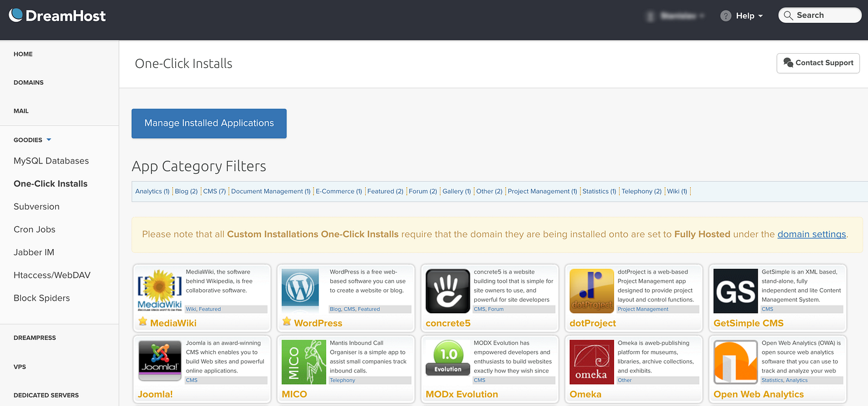Open the dotProject app title

click(x=592, y=323)
